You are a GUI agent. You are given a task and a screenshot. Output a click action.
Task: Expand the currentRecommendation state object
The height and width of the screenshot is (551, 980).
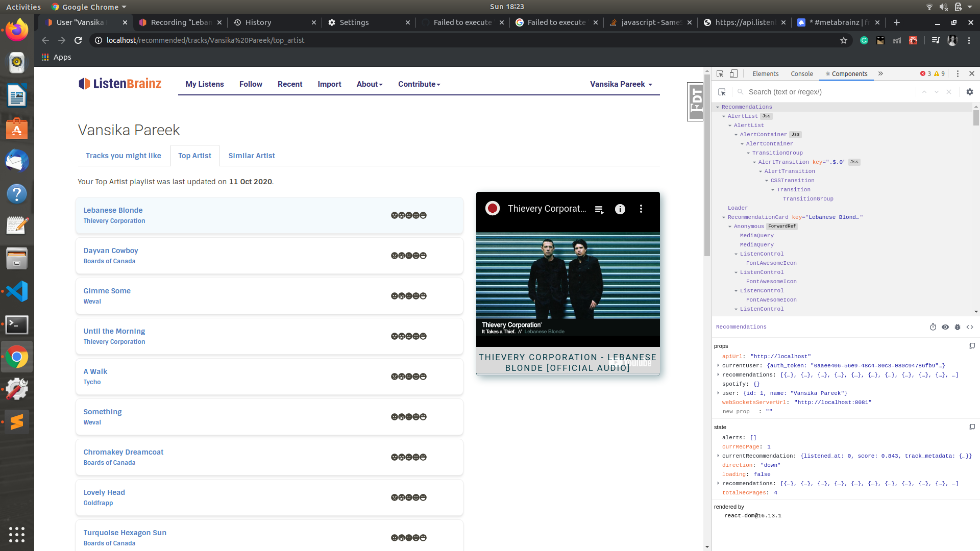tap(718, 456)
